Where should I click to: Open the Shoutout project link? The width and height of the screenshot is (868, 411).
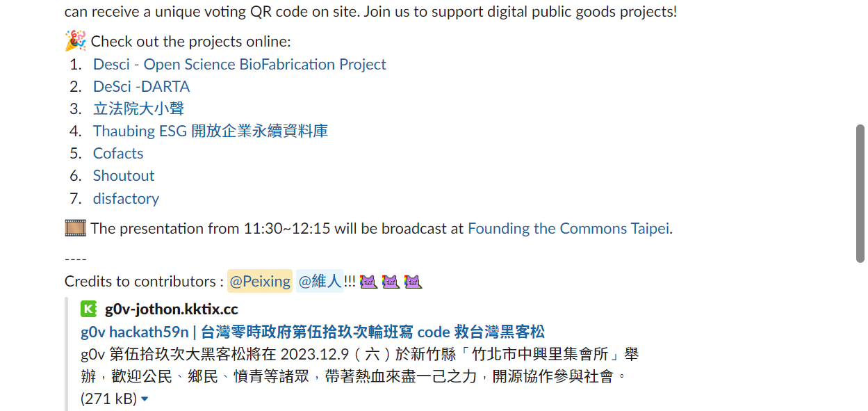pyautogui.click(x=124, y=176)
